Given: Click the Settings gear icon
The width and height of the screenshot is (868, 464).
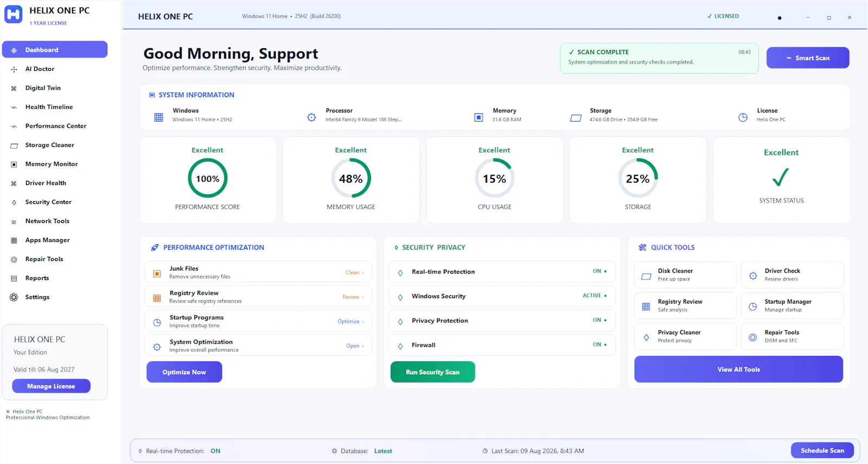Looking at the screenshot, I should (x=14, y=297).
